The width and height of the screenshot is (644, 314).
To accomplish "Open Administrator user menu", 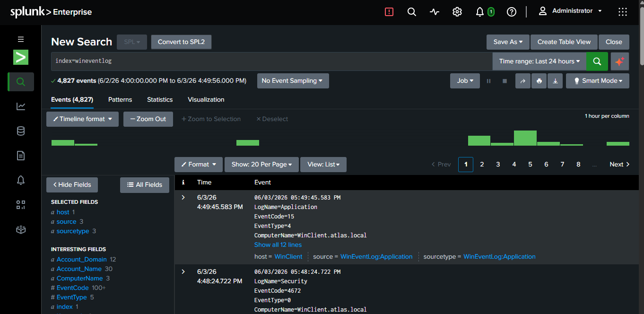I will (571, 11).
